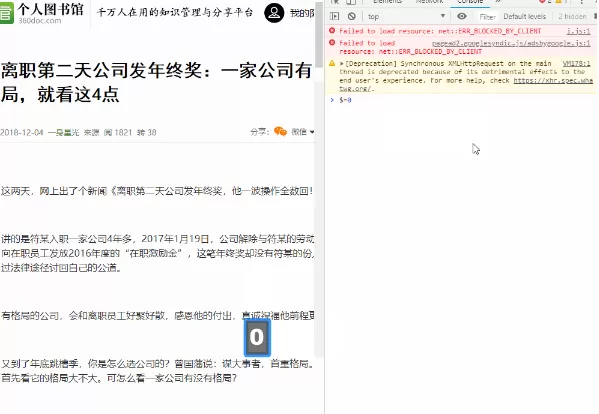Select the Console tab in DevTools
Viewport: 599px width, 414px height.
pos(470,2)
